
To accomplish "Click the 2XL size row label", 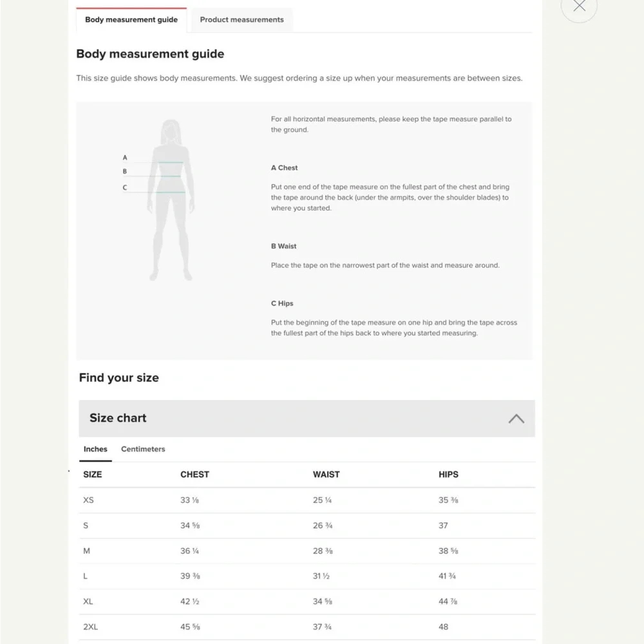I will pyautogui.click(x=90, y=627).
